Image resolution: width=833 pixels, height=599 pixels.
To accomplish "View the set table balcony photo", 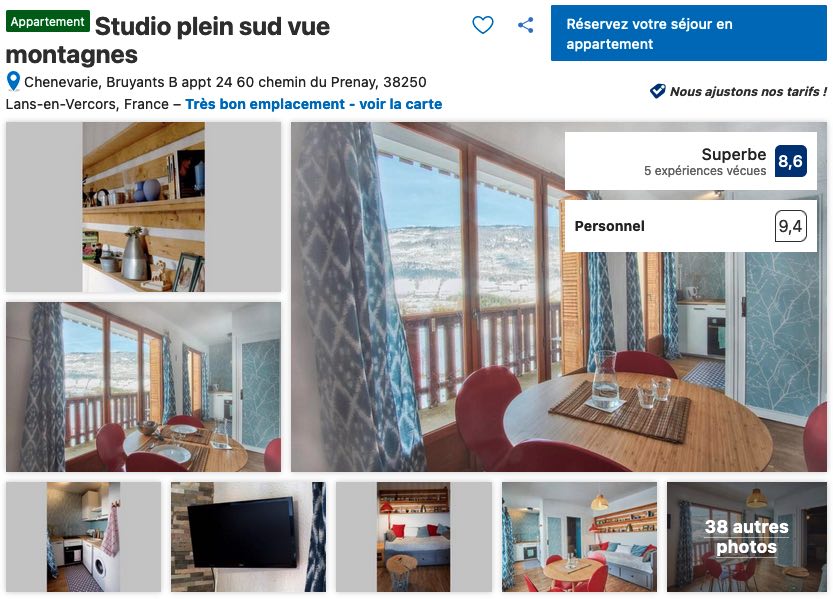I will pyautogui.click(x=143, y=387).
